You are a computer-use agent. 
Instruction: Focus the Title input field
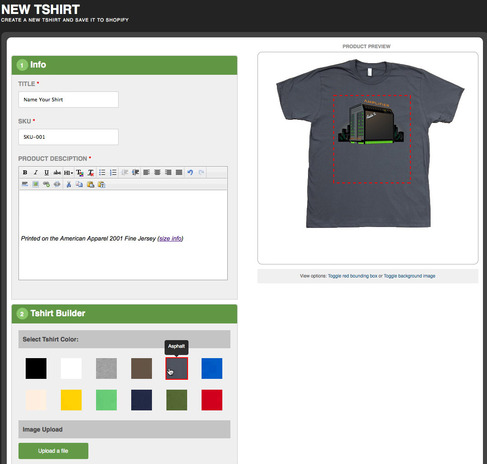tap(68, 100)
